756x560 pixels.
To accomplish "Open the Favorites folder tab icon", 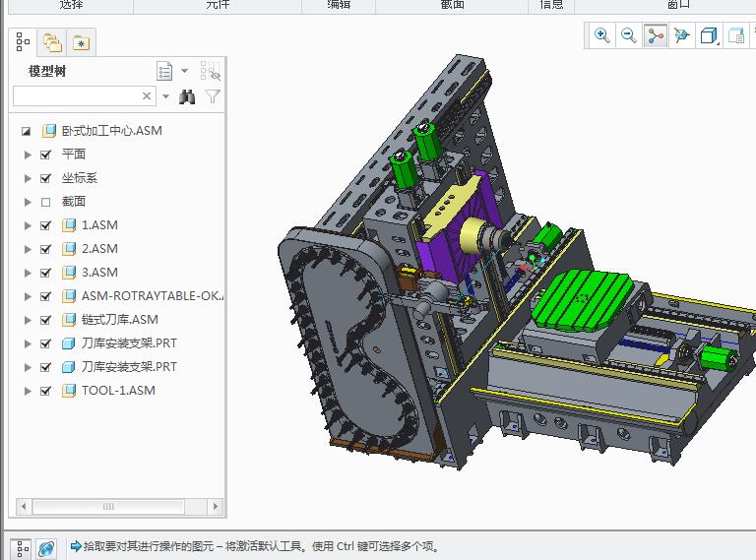I will pos(81,43).
